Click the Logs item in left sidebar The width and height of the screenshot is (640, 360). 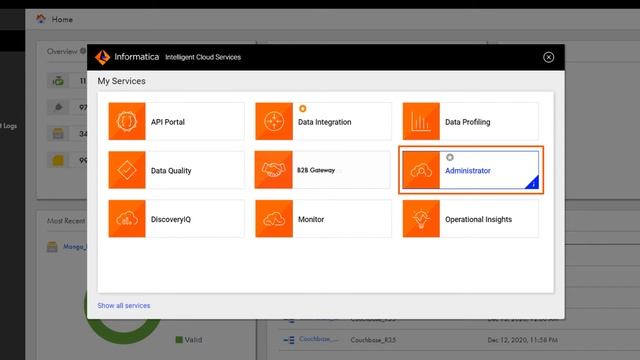9,126
